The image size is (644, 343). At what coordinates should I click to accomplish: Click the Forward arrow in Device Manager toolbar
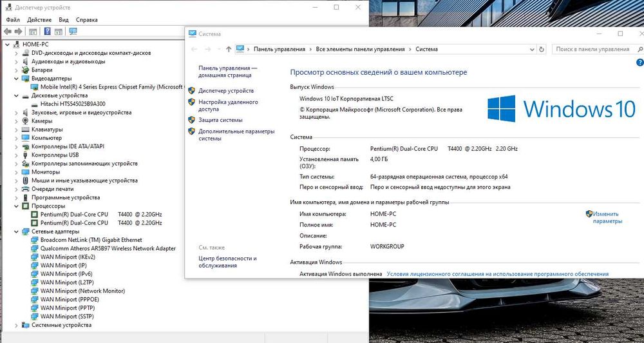pos(18,31)
